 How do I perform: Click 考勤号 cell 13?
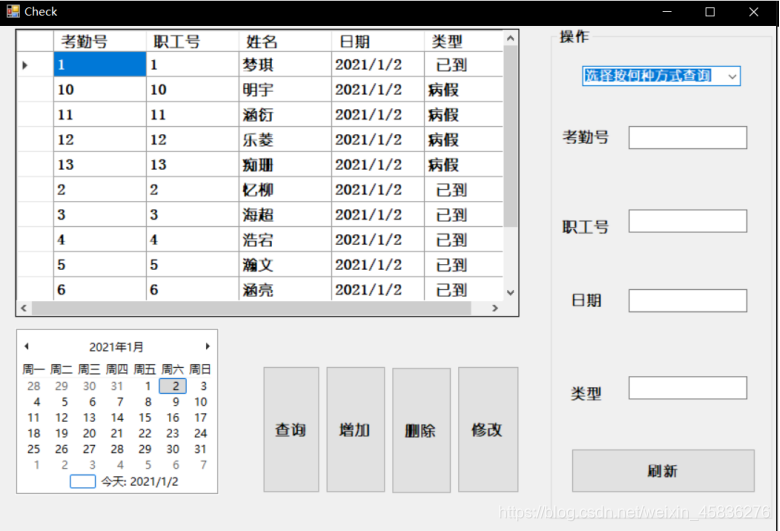click(x=100, y=164)
